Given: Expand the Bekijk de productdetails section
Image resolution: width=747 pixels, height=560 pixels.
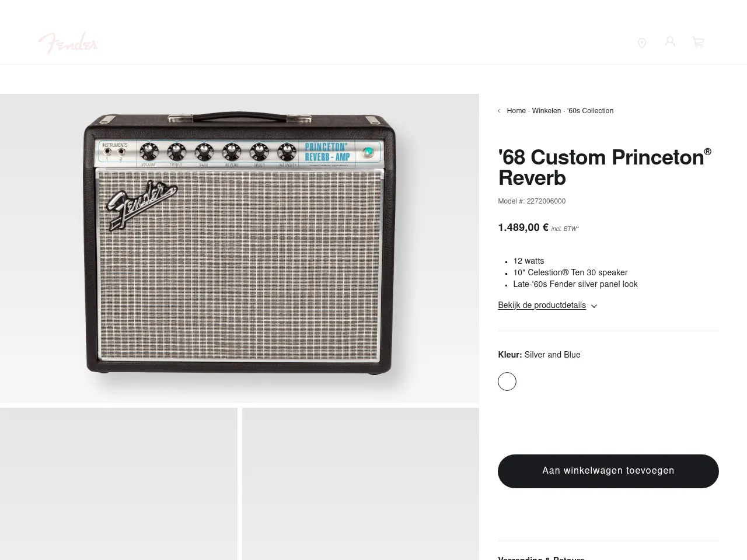Looking at the screenshot, I should click(x=542, y=306).
